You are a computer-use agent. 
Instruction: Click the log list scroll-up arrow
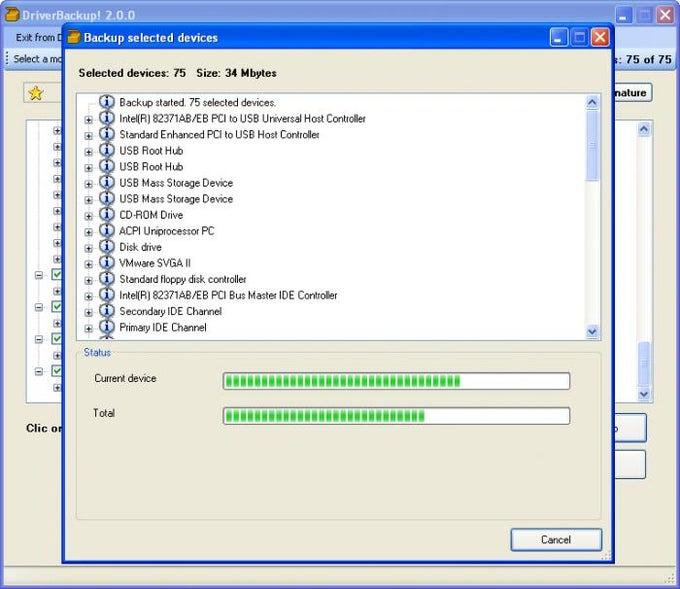592,102
